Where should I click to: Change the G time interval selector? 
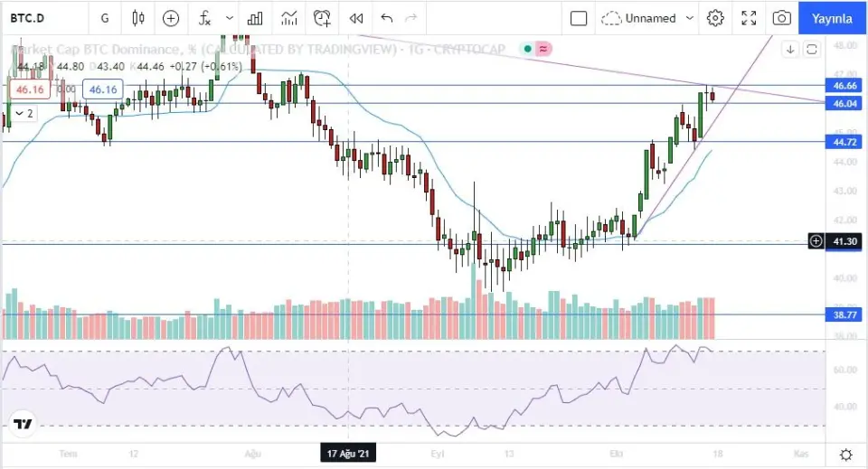[105, 18]
